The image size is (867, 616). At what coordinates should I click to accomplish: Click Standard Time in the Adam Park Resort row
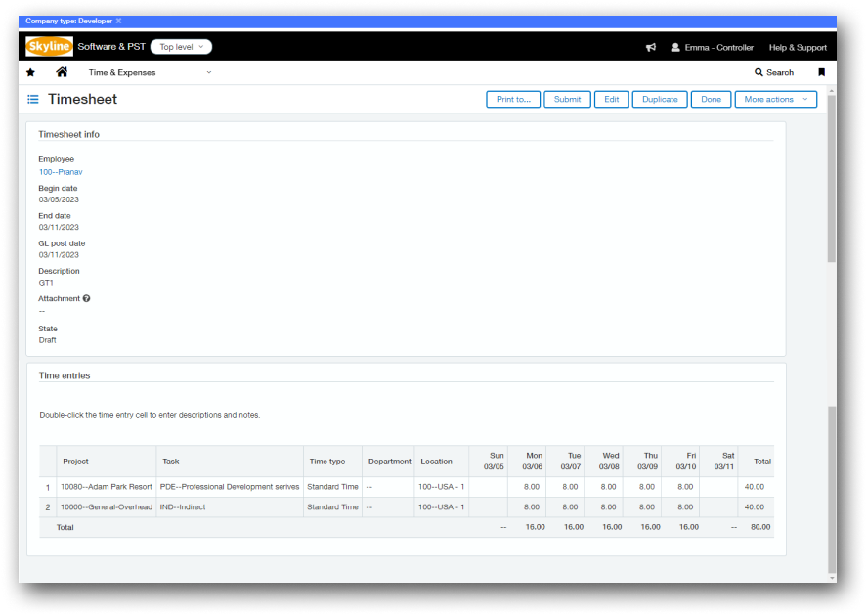click(x=333, y=487)
